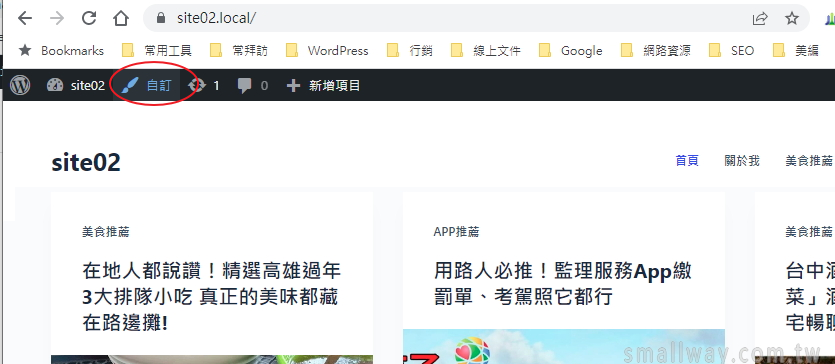Image resolution: width=835 pixels, height=364 pixels.
Task: Open the WordPress bookmark folder
Action: point(327,51)
